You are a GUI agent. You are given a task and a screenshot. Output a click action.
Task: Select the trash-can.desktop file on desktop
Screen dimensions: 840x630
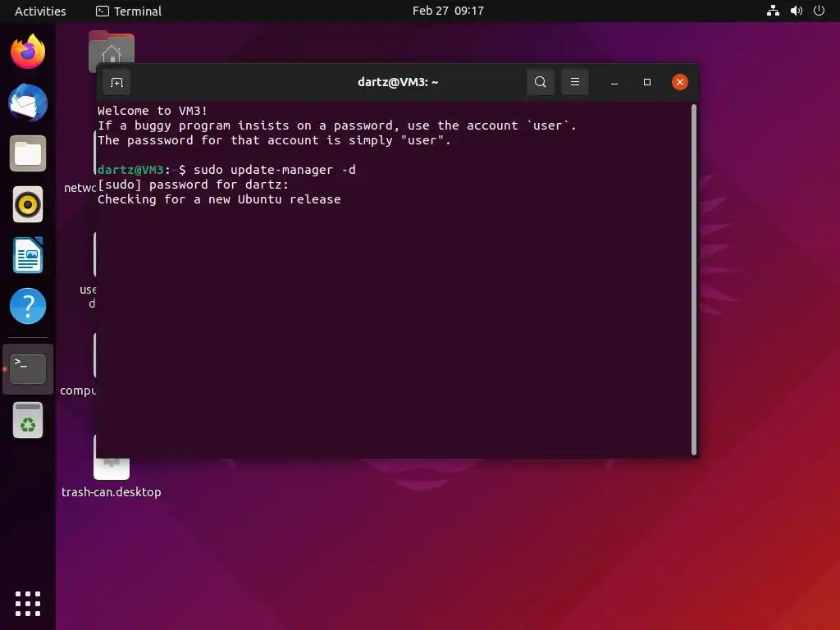tap(112, 477)
